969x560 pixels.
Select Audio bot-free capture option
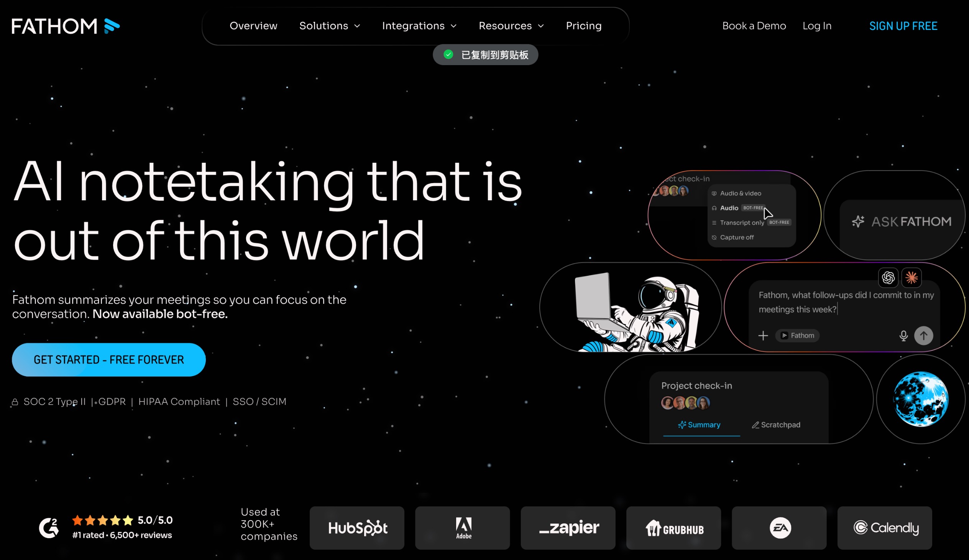tap(738, 208)
